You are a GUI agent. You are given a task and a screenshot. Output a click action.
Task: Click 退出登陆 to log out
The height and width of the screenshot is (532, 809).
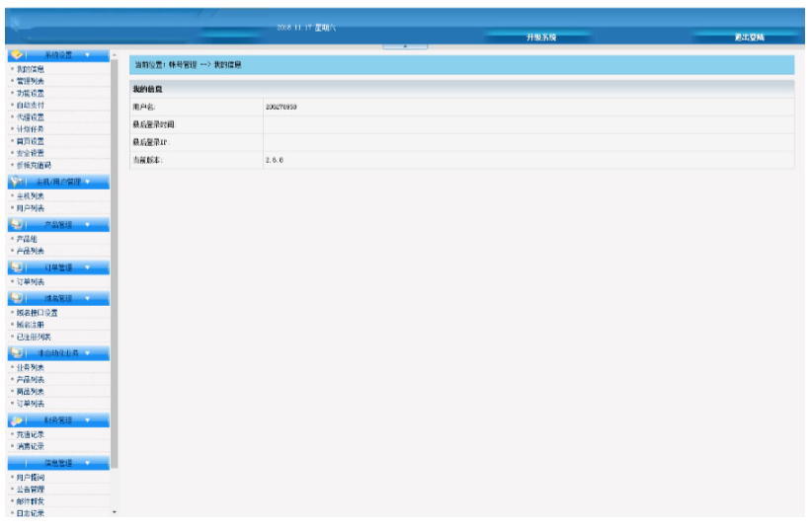[749, 37]
